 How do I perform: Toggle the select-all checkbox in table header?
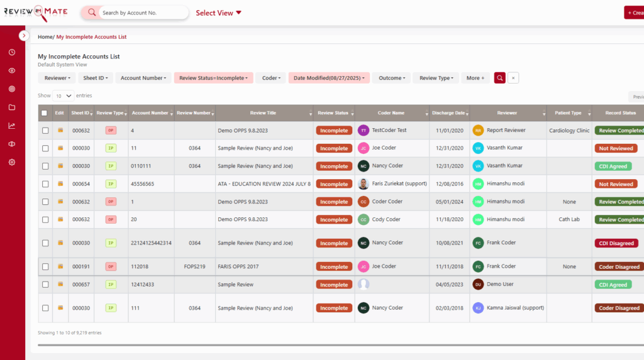[x=44, y=113]
